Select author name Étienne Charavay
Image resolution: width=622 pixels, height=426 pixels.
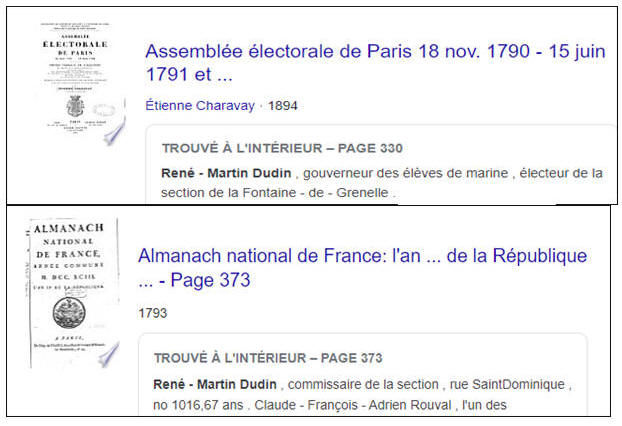pyautogui.click(x=199, y=105)
